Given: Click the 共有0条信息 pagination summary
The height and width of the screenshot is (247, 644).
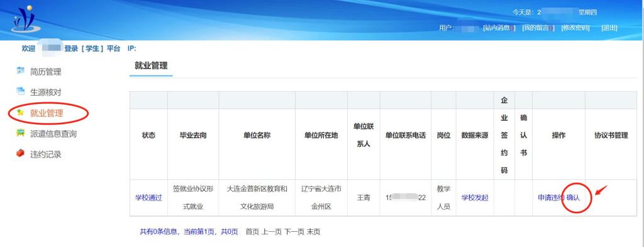Looking at the screenshot, I should point(189,232).
